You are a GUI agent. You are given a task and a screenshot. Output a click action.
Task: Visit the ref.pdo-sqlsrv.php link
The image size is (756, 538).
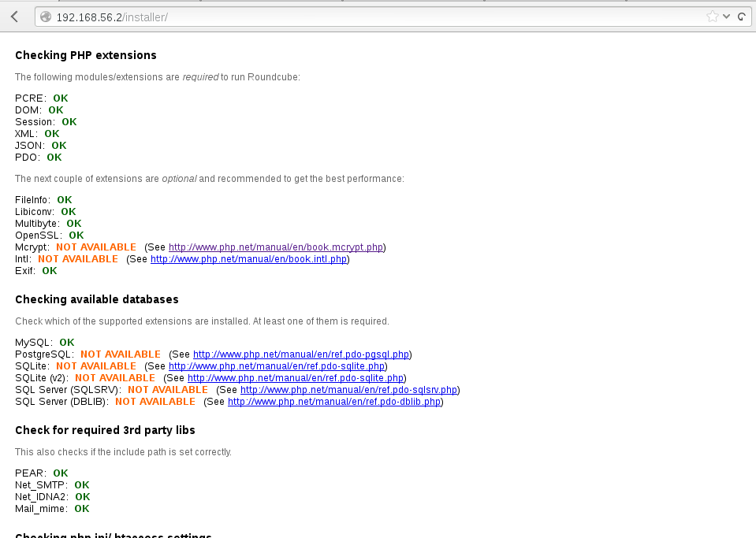coord(348,390)
